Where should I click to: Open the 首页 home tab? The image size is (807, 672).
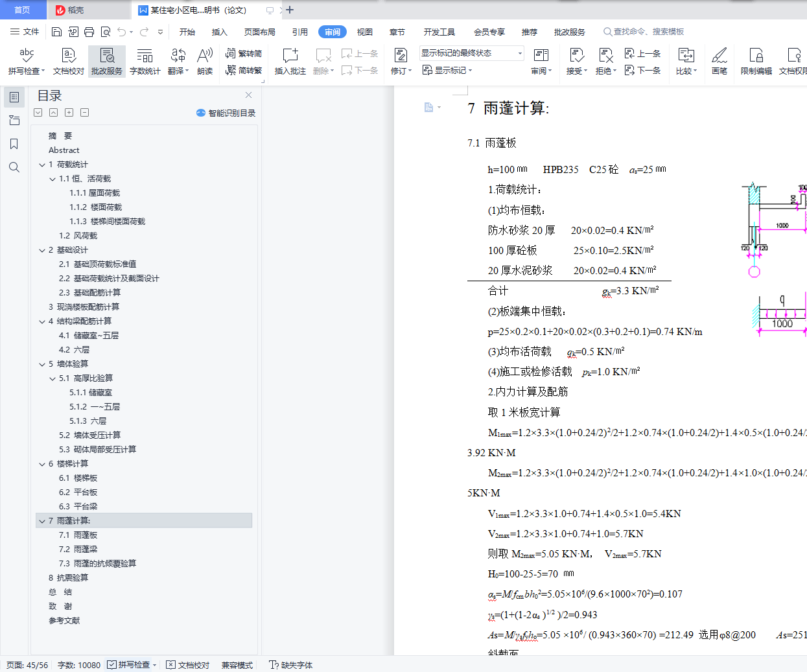coord(23,10)
